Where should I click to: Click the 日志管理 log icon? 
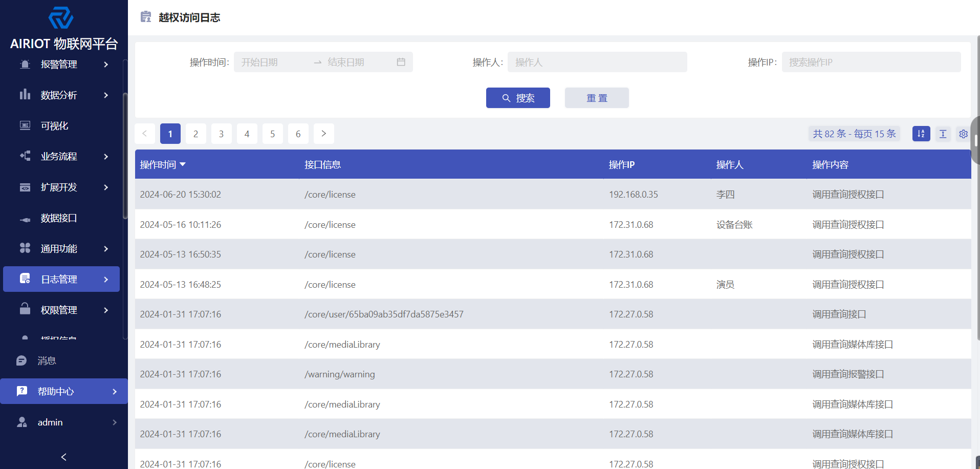25,279
